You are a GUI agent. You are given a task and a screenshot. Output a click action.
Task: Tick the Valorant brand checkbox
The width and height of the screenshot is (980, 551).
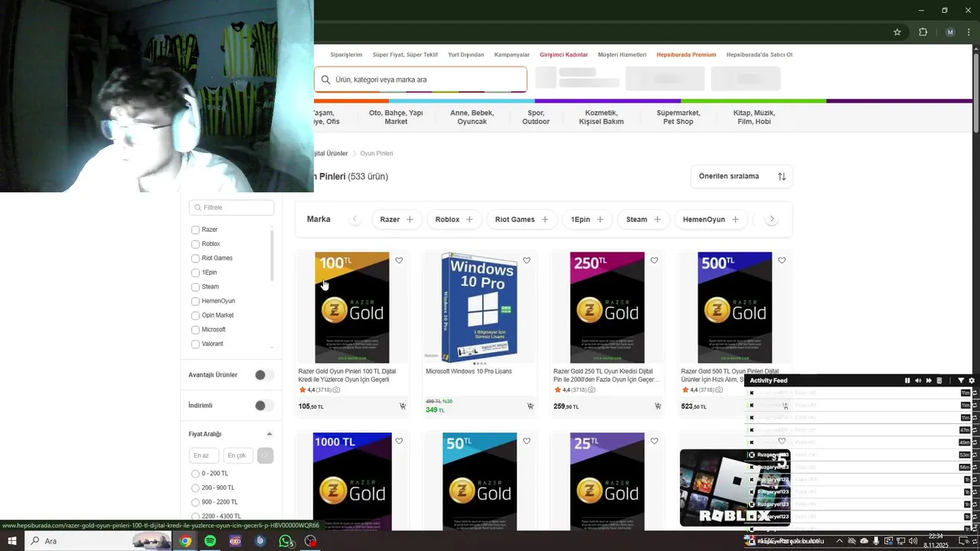coord(195,344)
